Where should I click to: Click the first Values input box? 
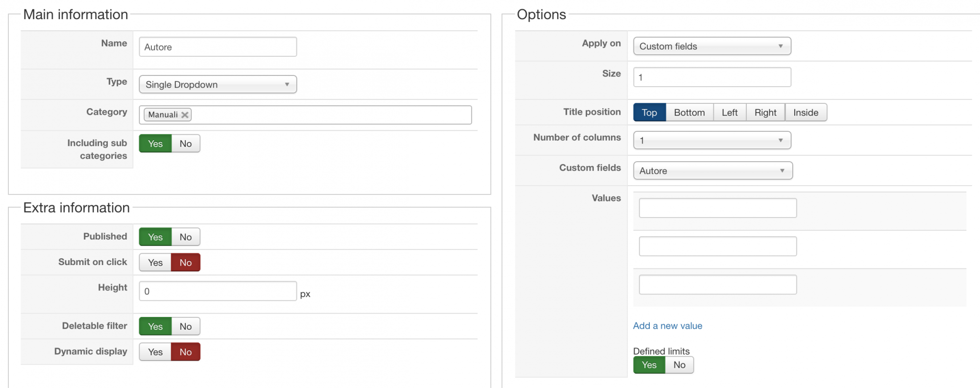(x=717, y=208)
